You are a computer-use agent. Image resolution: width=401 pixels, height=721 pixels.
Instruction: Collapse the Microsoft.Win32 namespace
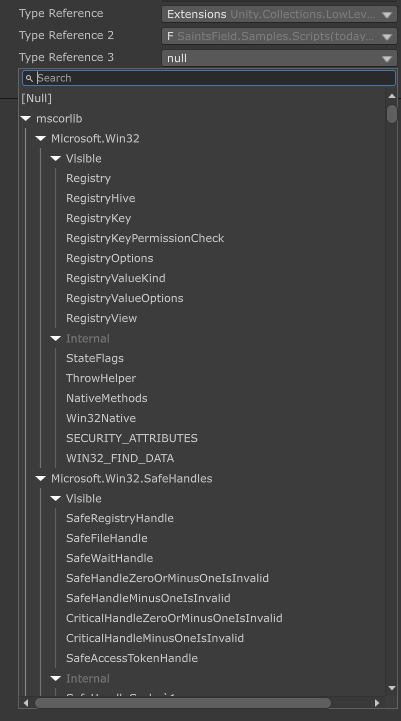(x=41, y=138)
